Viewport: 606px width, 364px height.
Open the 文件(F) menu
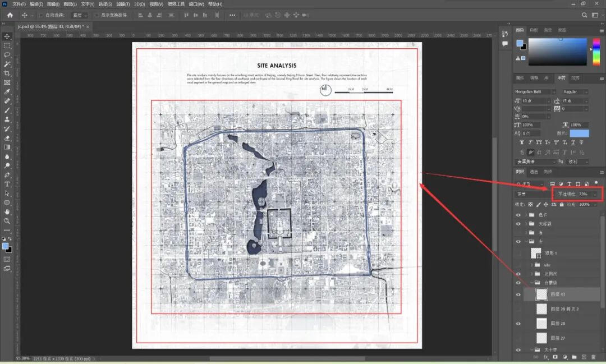click(19, 4)
